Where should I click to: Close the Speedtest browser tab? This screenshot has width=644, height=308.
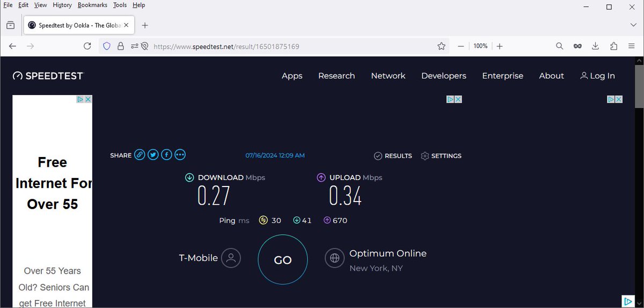(x=127, y=25)
